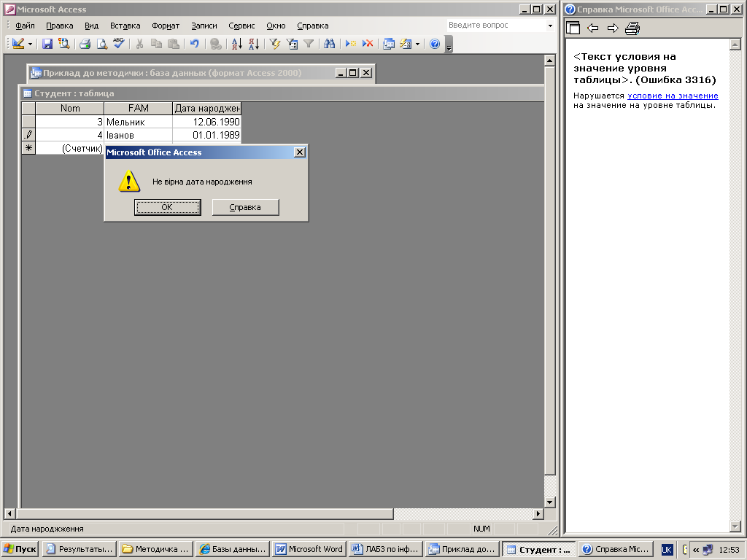Open File Search toolbar icon

point(63,44)
